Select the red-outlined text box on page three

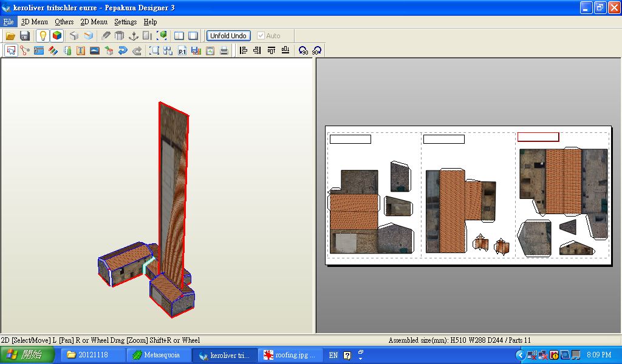click(x=538, y=137)
